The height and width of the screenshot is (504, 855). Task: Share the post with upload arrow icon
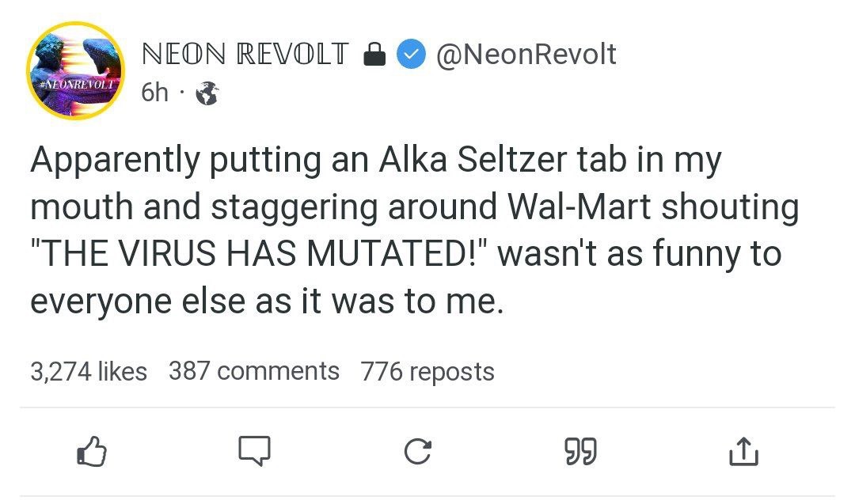tap(742, 453)
